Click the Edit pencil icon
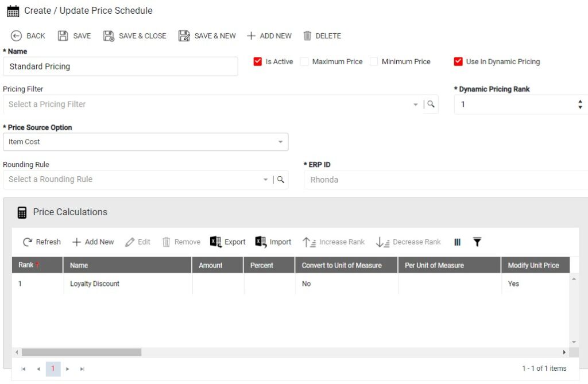 [x=130, y=242]
